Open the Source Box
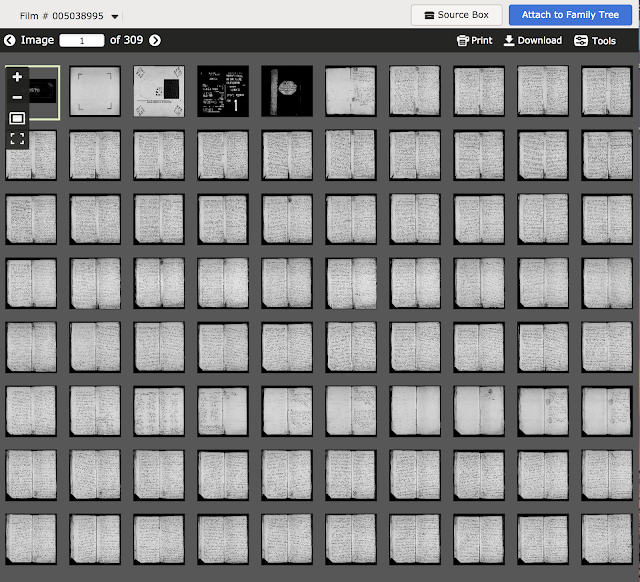640x582 pixels. pyautogui.click(x=456, y=15)
